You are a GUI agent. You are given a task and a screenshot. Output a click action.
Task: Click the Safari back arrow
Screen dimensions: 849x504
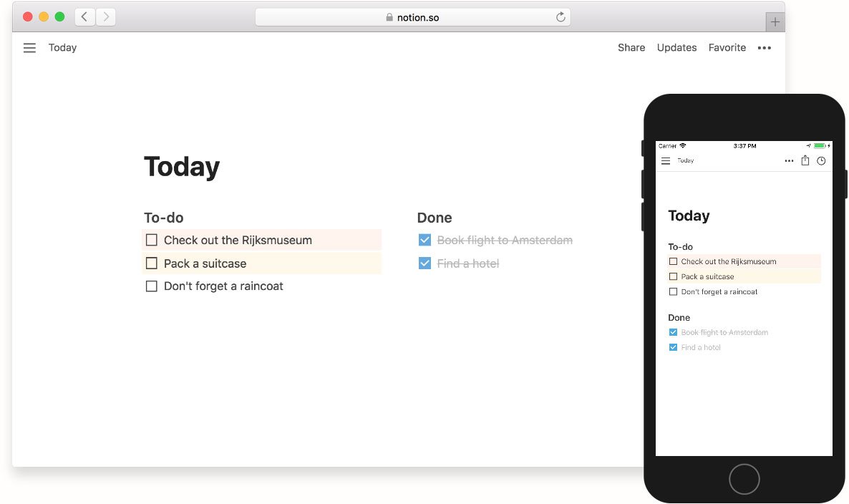[84, 16]
